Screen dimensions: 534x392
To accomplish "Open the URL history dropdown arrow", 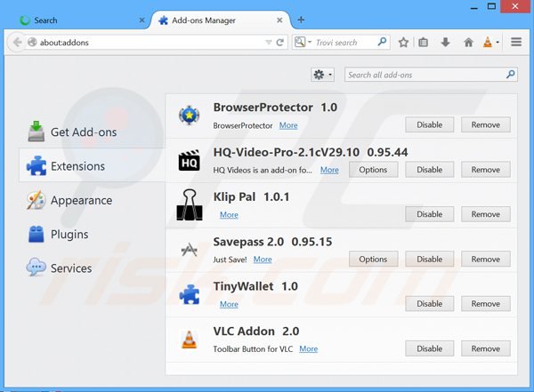I will click(x=269, y=43).
